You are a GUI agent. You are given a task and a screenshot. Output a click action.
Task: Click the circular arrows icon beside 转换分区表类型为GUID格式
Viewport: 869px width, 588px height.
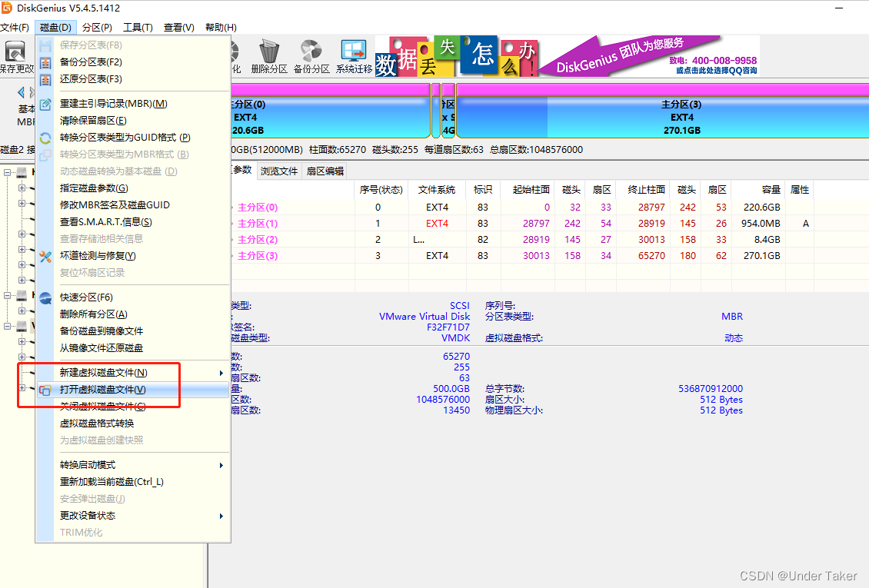click(45, 138)
